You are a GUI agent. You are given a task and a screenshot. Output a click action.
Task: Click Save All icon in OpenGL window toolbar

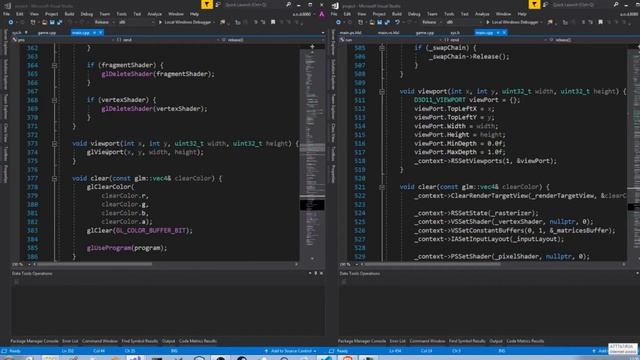59,22
